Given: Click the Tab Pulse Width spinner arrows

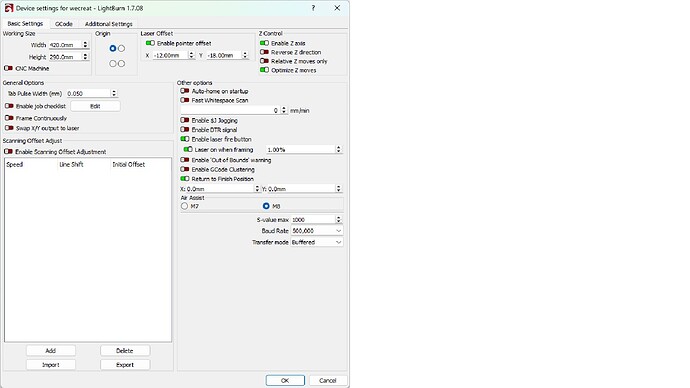Looking at the screenshot, I should (x=114, y=93).
